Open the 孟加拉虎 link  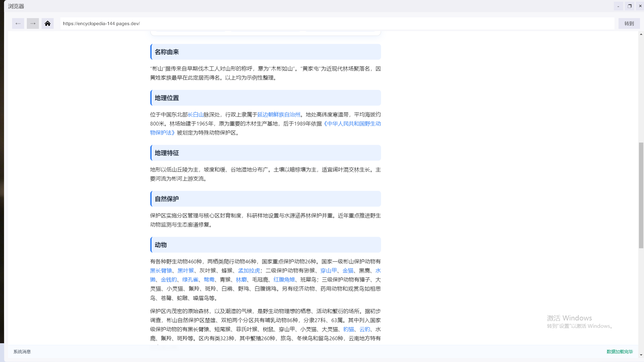click(249, 270)
